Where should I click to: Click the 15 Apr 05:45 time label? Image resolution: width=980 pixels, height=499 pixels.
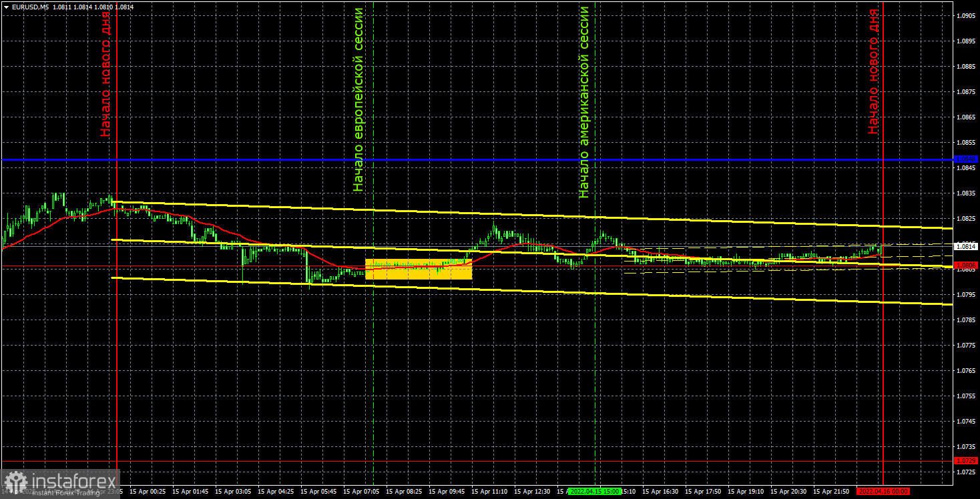318,491
